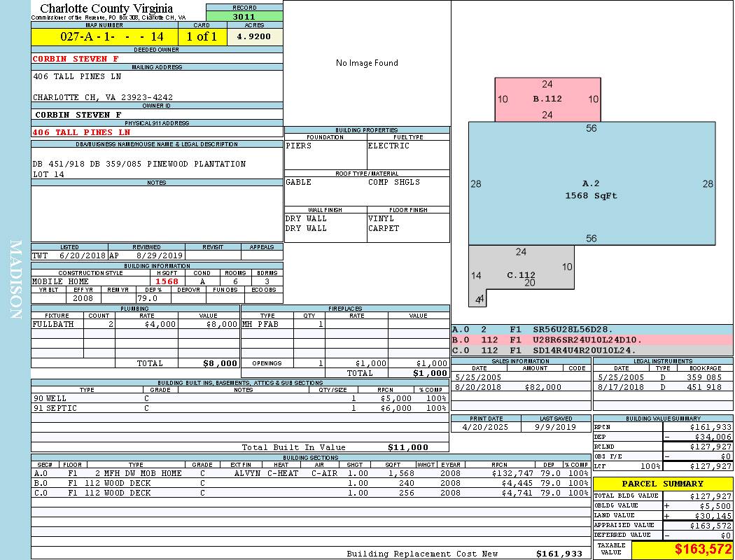The height and width of the screenshot is (560, 735).
Task: Select the A.0 MFH DW MOB HOME row
Action: pyautogui.click(x=310, y=473)
